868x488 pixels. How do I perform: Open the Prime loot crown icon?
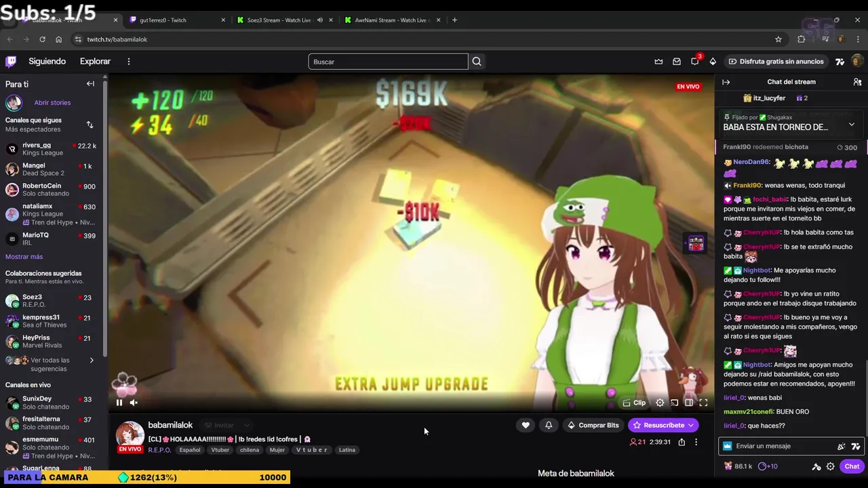tap(658, 62)
